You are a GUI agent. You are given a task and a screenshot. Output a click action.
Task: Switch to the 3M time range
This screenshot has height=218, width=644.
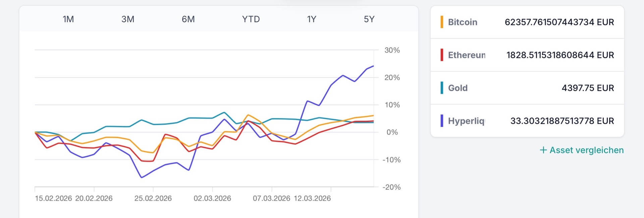coord(128,19)
